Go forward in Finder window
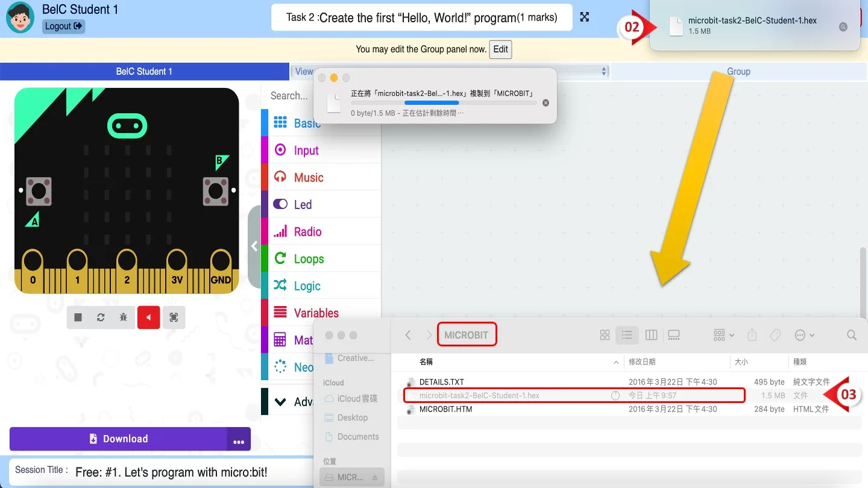 (x=429, y=335)
